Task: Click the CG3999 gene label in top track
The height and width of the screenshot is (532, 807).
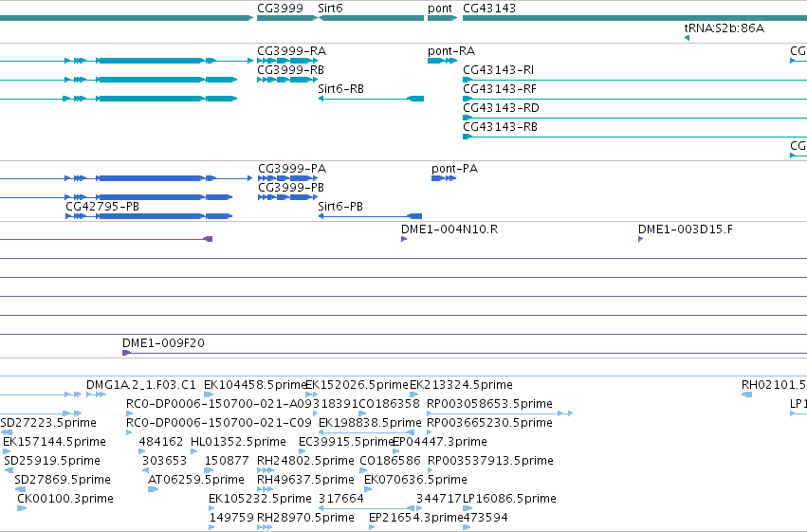Action: pyautogui.click(x=280, y=9)
